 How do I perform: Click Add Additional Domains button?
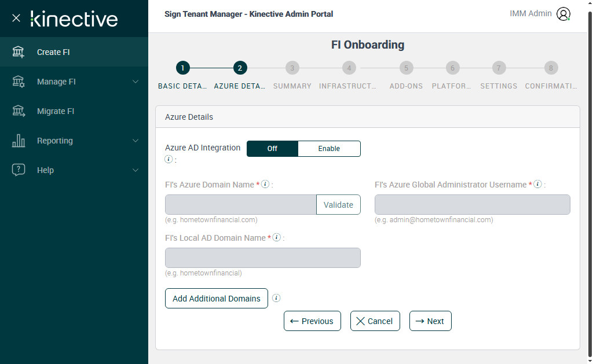(217, 298)
